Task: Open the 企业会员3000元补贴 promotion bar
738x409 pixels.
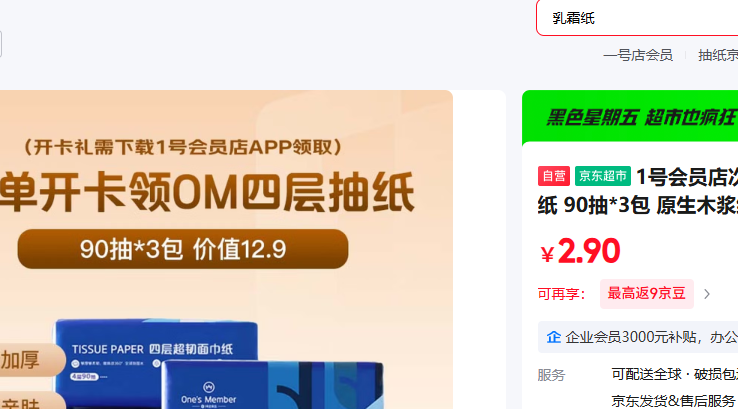Action: (638, 337)
